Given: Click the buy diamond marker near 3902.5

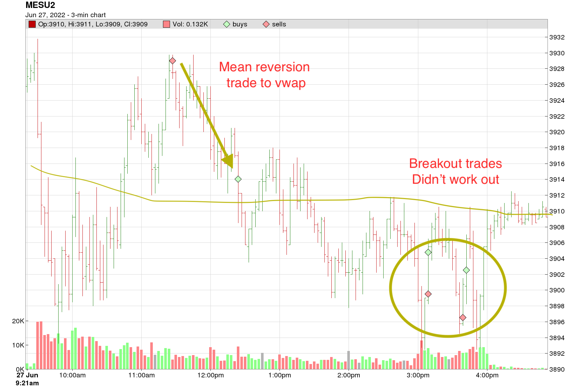Looking at the screenshot, I should (466, 270).
